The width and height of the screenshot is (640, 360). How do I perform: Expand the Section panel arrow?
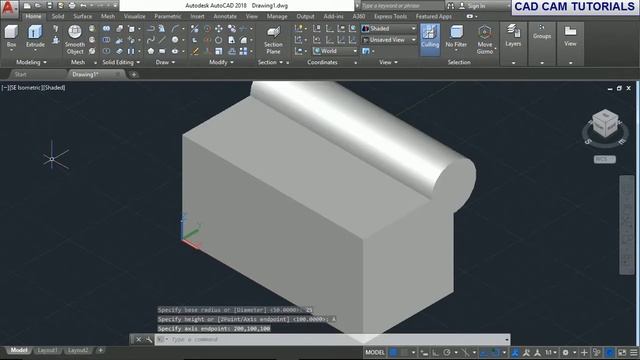(281, 62)
